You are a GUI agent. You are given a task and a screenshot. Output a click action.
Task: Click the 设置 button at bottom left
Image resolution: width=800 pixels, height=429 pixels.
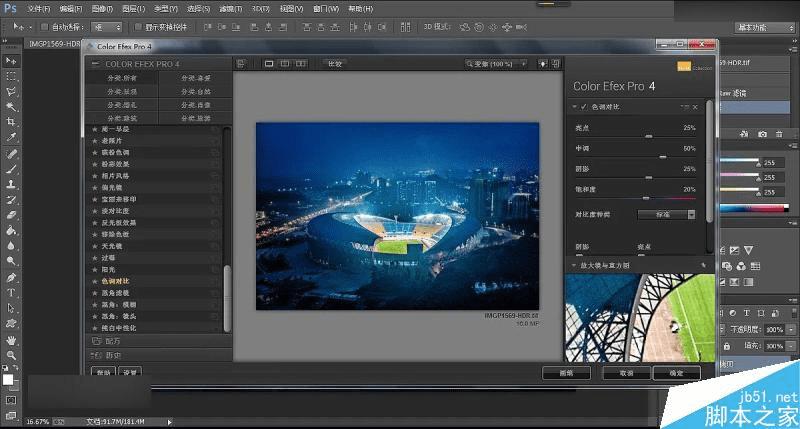[x=130, y=372]
